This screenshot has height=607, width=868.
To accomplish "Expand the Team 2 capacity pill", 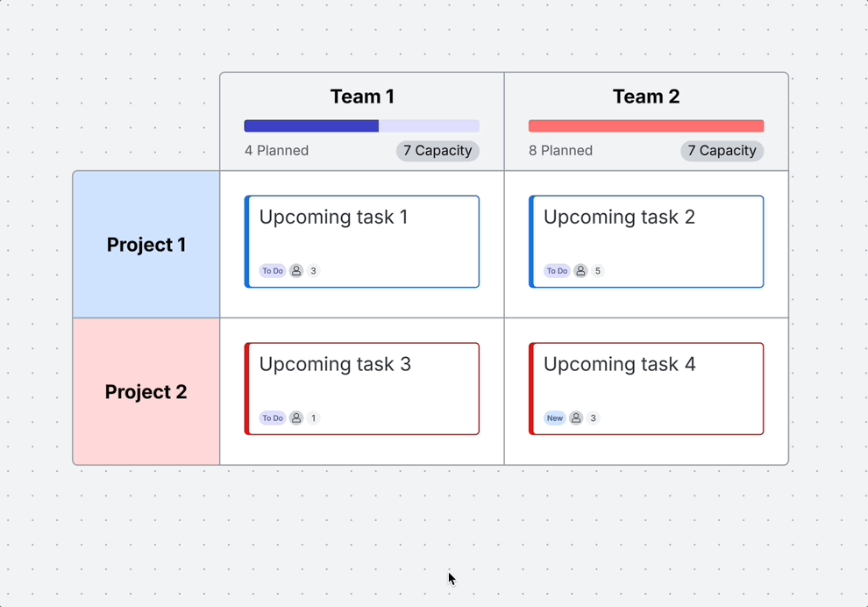I will 722,151.
